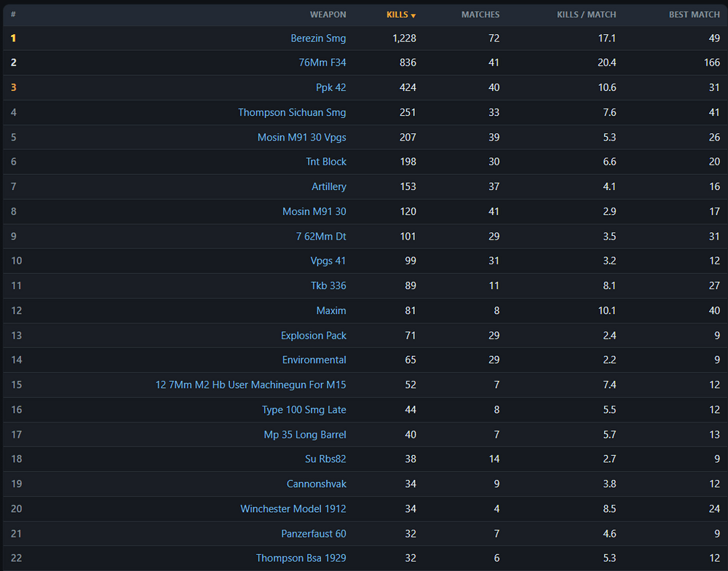Viewport: 728px width, 571px height.
Task: Click the Kills sort arrow icon
Action: (414, 16)
